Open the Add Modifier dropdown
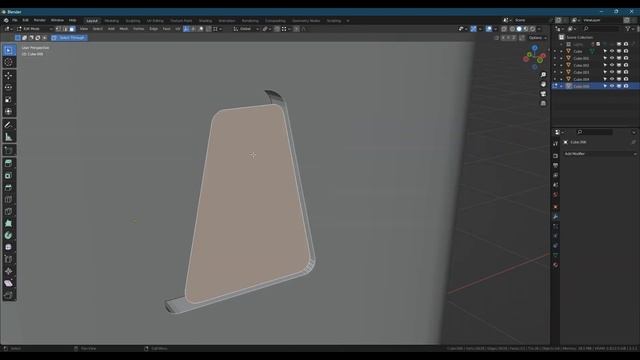The width and height of the screenshot is (640, 360). 600,154
